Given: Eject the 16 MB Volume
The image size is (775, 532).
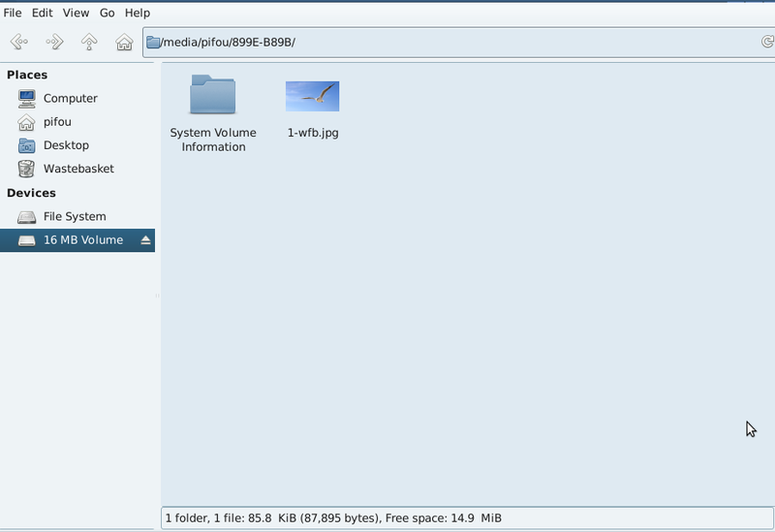Looking at the screenshot, I should [146, 240].
